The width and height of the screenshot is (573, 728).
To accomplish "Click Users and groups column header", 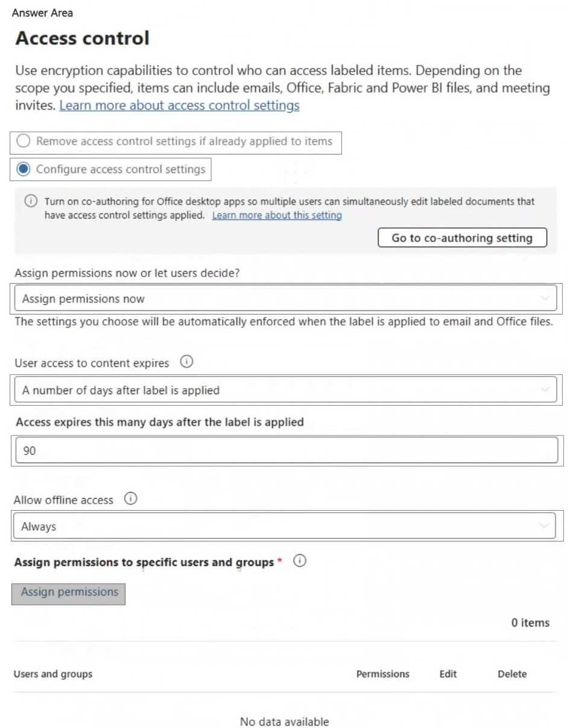I will (x=53, y=674).
